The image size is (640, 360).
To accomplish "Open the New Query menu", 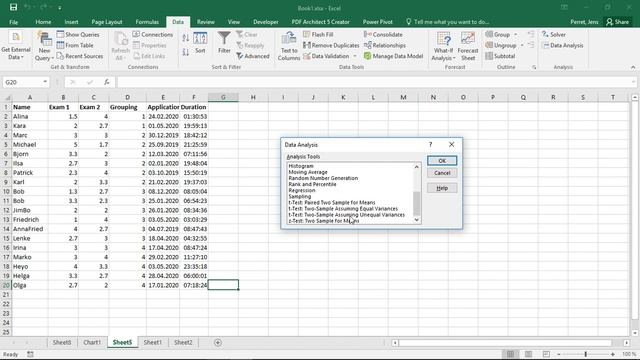I will click(x=44, y=47).
